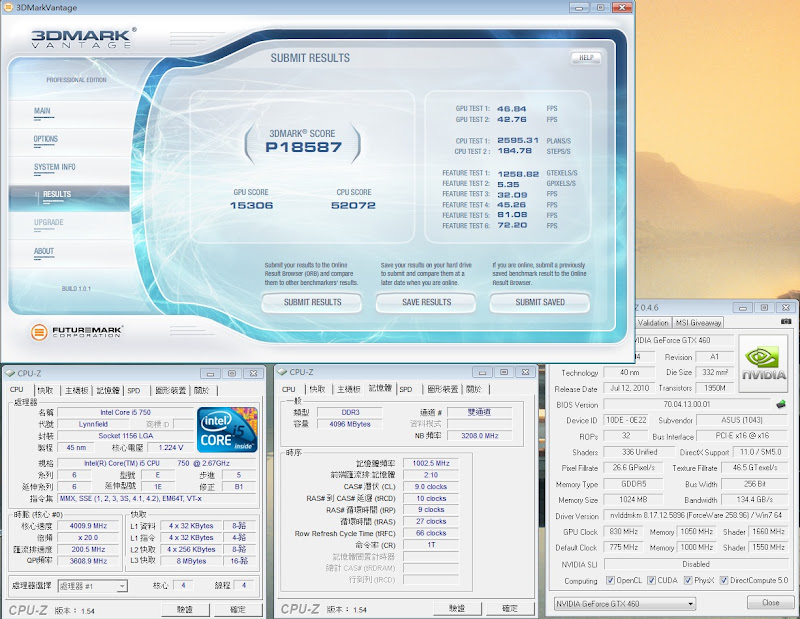Click the CPU TEST 1 value 2595.31
Viewport: 800px width, 619px height.
click(x=518, y=140)
